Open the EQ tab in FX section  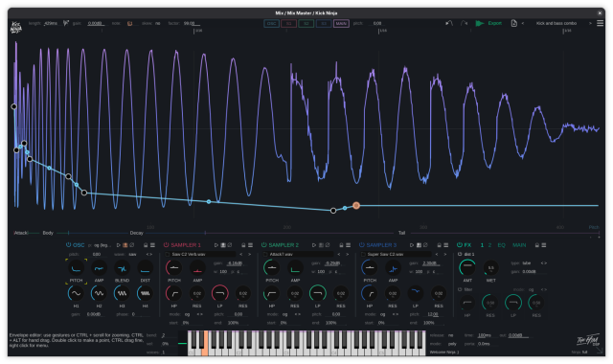click(x=501, y=245)
